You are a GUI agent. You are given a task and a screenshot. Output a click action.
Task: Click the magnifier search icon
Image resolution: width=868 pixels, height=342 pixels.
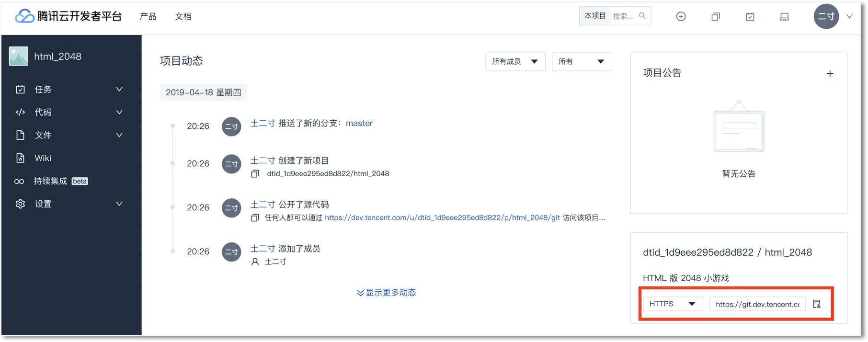pyautogui.click(x=642, y=16)
